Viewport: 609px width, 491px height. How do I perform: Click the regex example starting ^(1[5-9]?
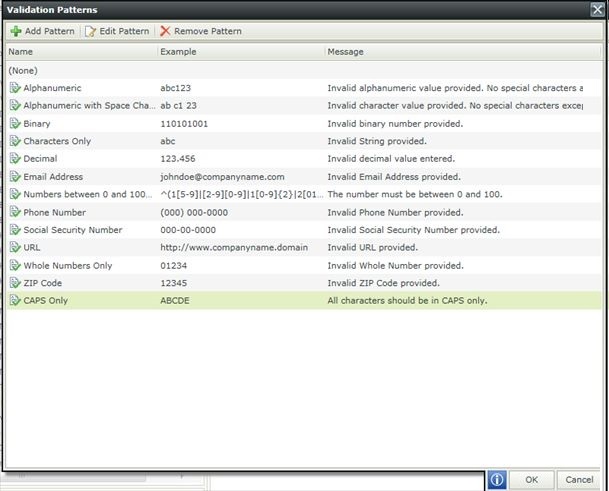(242, 194)
